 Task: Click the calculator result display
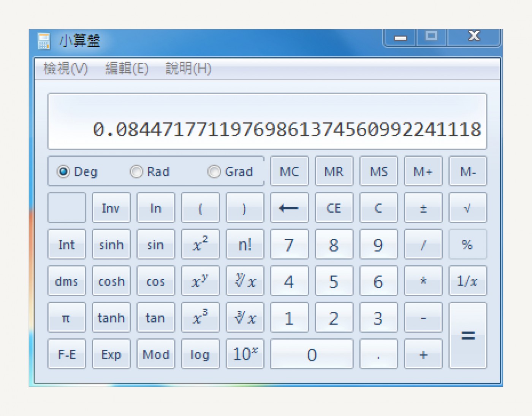coord(267,121)
